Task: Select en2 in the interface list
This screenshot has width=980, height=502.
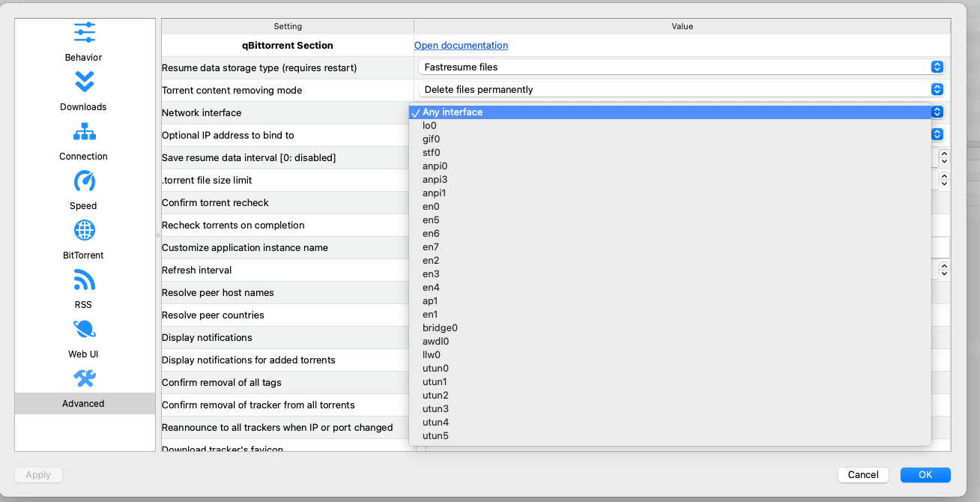Action: [x=670, y=261]
